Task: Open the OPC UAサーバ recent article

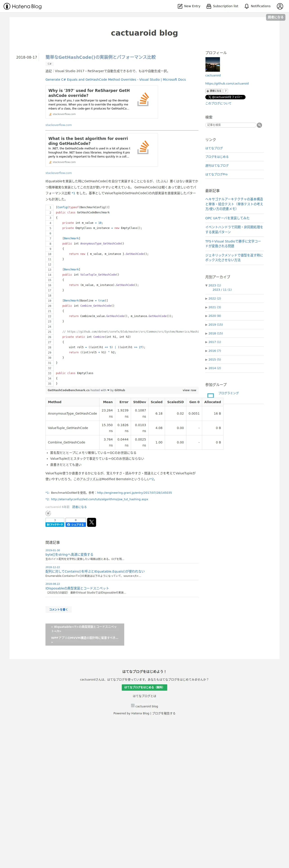Action: (227, 218)
